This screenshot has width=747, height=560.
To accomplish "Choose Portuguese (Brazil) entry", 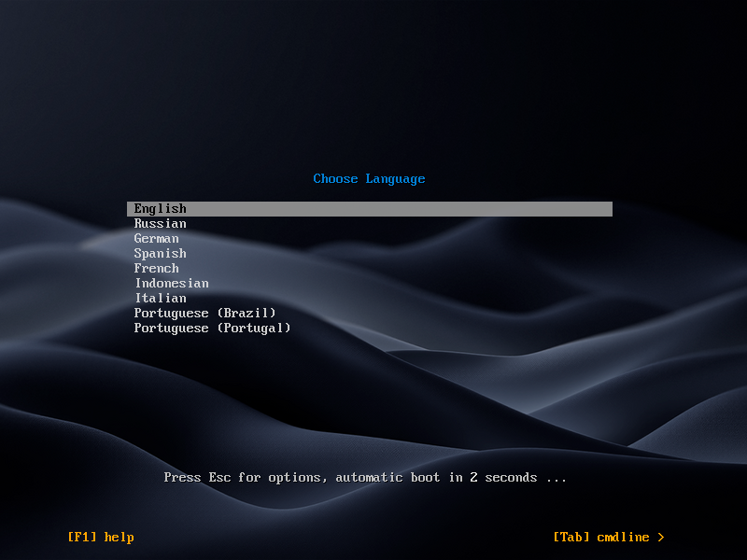I will (x=204, y=314).
